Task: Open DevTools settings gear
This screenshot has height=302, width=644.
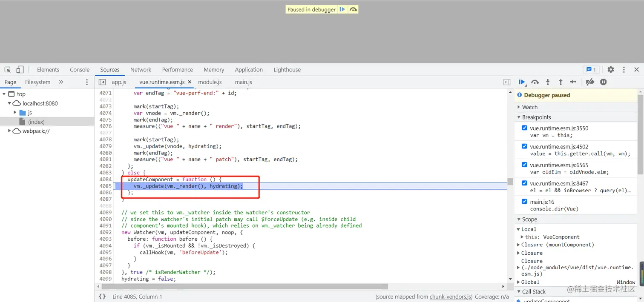Action: [611, 70]
